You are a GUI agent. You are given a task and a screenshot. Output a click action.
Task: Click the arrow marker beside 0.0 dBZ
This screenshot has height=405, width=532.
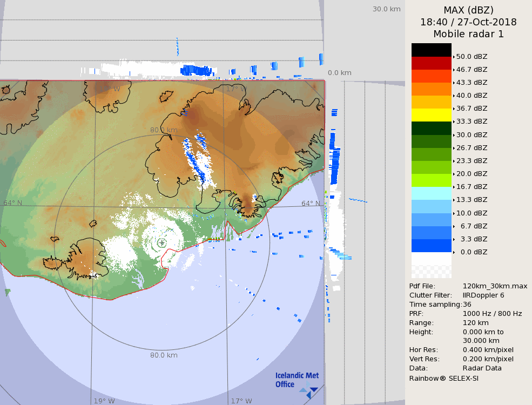pos(454,252)
